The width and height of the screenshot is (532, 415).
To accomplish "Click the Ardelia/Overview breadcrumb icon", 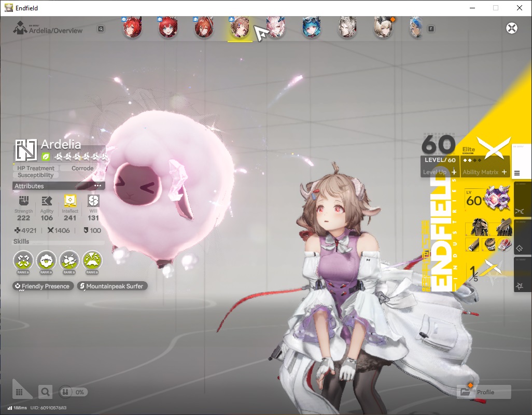I will pos(20,28).
